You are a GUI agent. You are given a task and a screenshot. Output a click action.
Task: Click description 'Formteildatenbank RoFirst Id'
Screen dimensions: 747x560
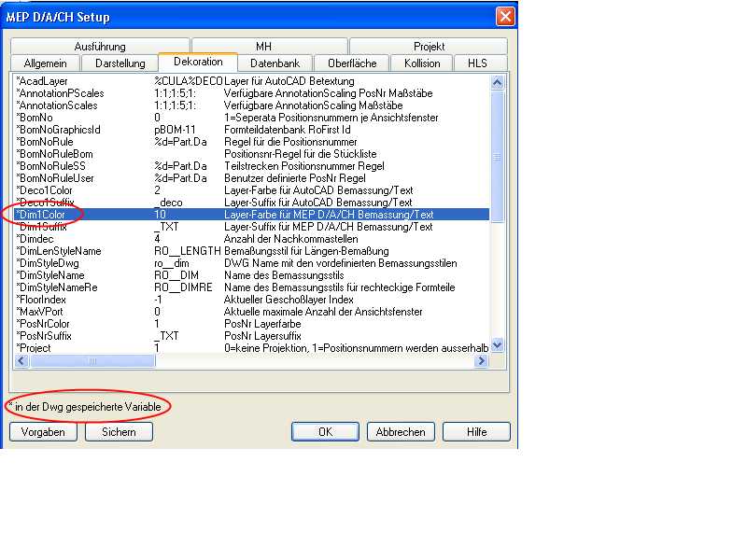click(x=288, y=130)
